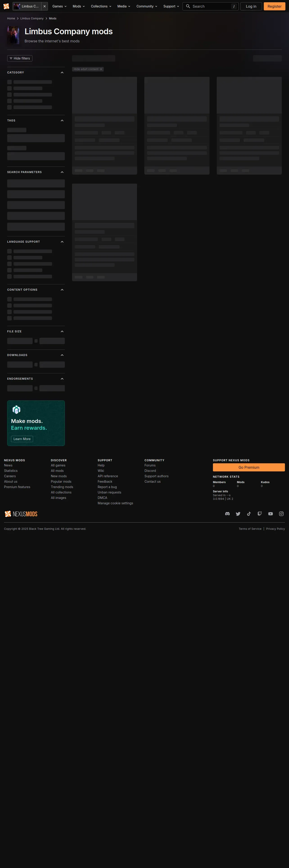
Task: Open the Wiki footer link
Action: (x=101, y=471)
